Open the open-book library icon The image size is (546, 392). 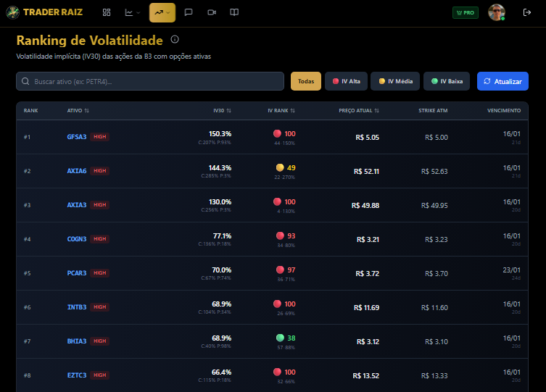point(234,12)
